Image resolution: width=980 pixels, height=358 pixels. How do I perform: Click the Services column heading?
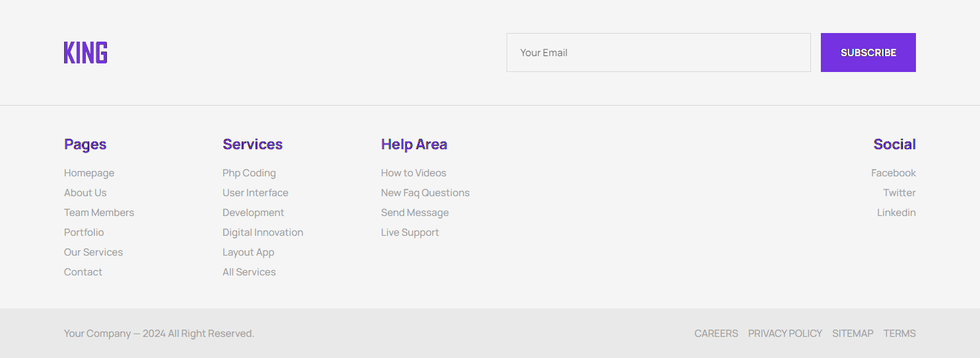[x=252, y=144]
